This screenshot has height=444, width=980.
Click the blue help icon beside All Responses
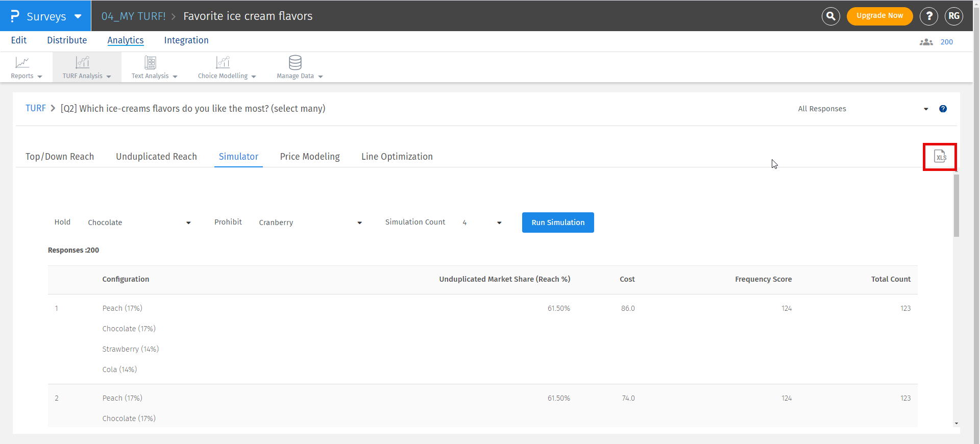(x=943, y=109)
